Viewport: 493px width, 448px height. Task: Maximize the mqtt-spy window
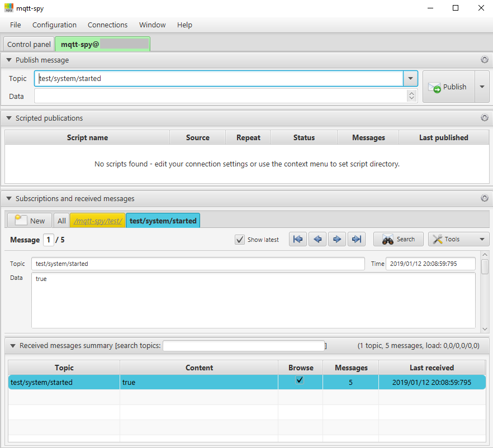point(455,8)
